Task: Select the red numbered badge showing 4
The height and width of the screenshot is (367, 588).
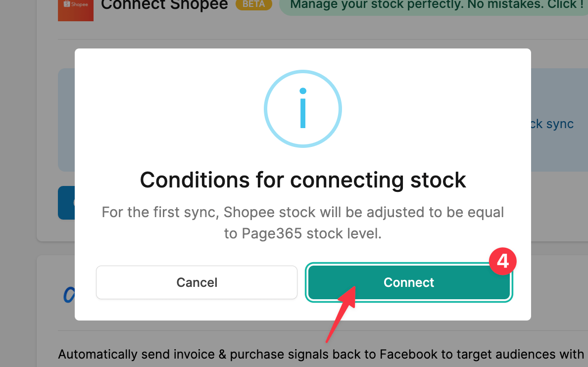Action: 502,261
